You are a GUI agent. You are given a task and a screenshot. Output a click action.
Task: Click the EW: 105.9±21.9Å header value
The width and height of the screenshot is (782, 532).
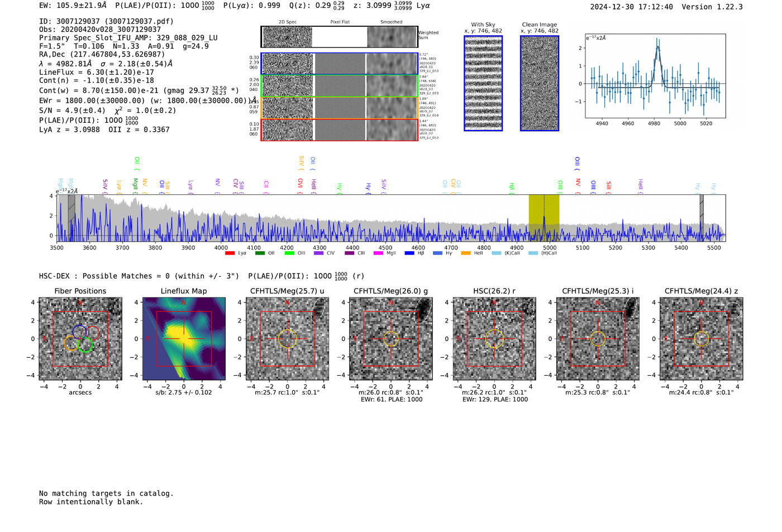[73, 6]
